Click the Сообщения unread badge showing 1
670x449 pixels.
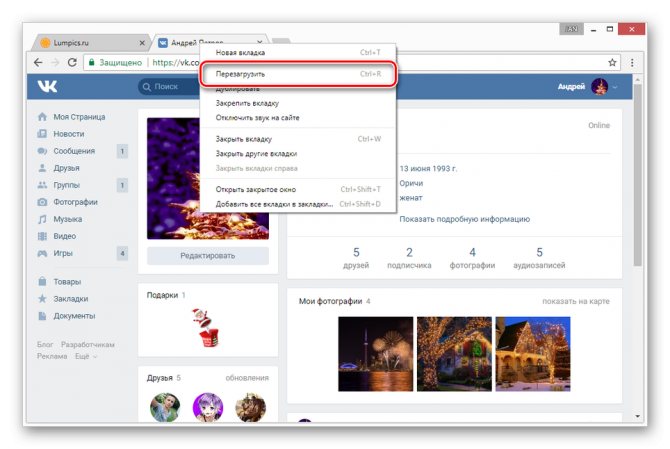pos(122,151)
